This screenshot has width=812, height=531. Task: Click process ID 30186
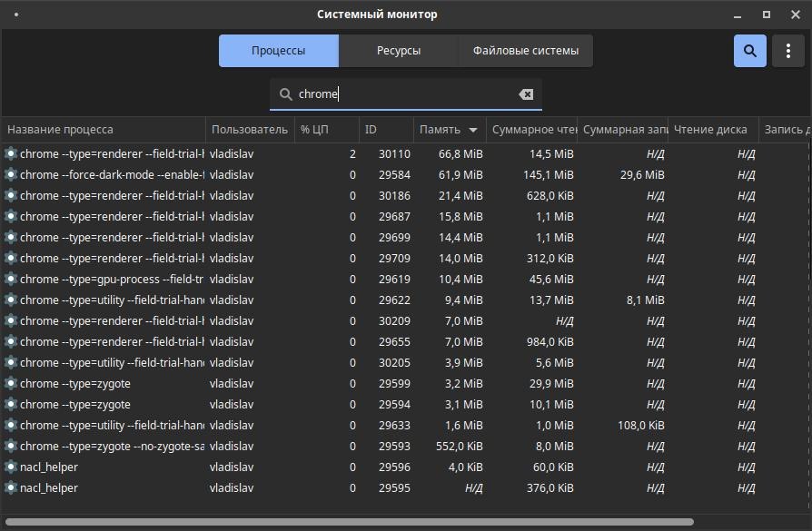[394, 196]
